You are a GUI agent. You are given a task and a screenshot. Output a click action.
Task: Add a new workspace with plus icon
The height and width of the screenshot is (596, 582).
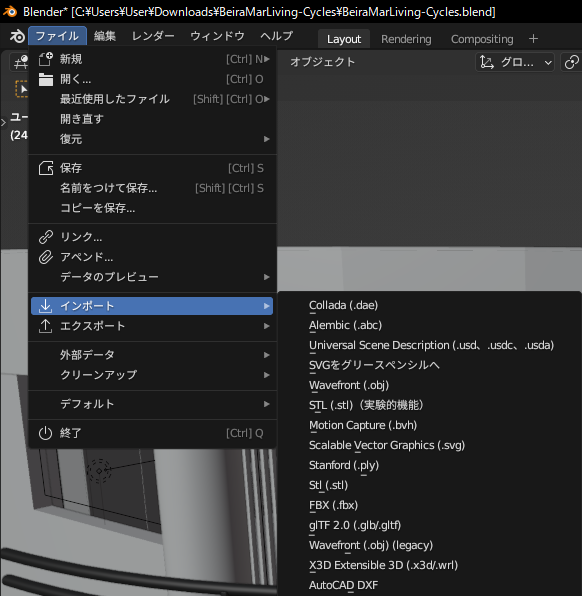(x=533, y=39)
